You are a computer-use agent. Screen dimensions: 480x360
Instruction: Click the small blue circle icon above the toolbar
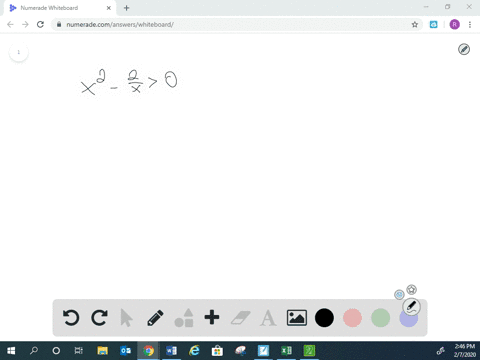pyautogui.click(x=399, y=294)
